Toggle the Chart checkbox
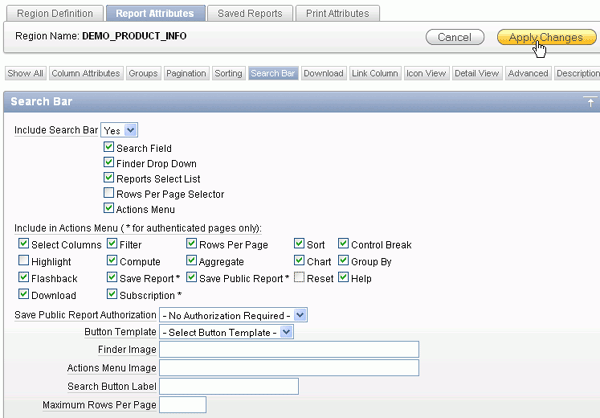This screenshot has height=418, width=600. [299, 260]
